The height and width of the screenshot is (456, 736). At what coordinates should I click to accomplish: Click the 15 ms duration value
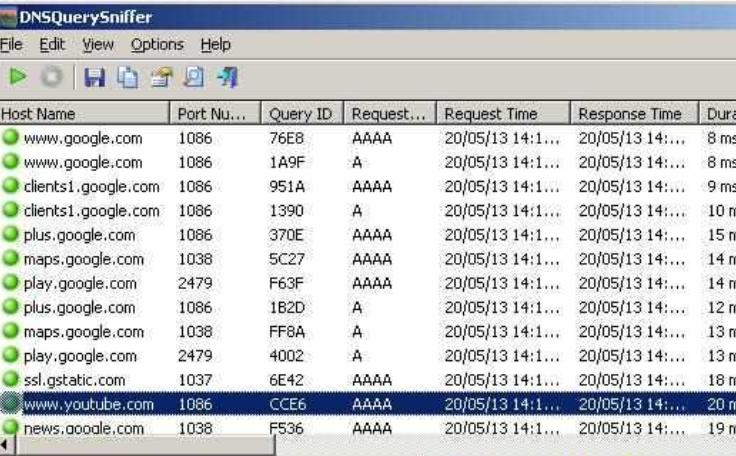(721, 235)
